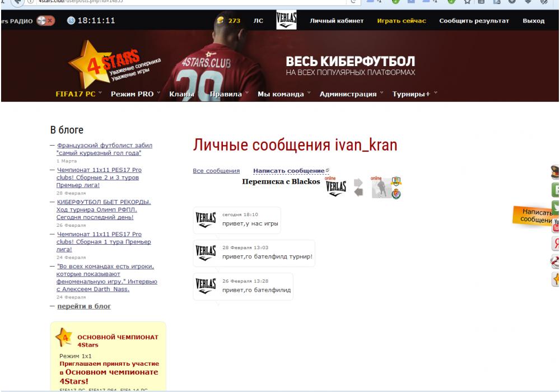Follow the перейти в блог link
This screenshot has width=560, height=392.
(84, 306)
